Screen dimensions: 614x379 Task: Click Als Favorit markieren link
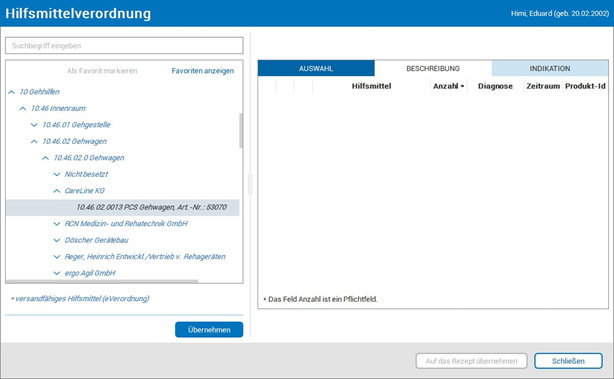tap(102, 71)
